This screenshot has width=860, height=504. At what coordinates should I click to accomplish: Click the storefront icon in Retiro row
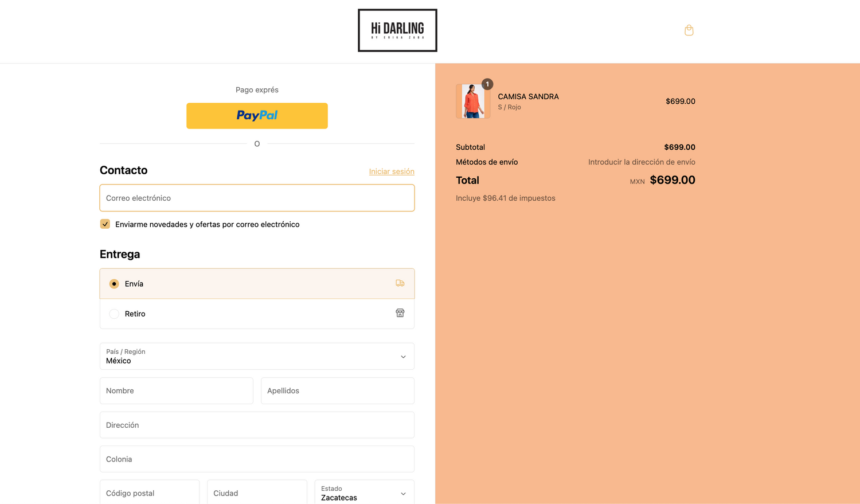click(400, 313)
